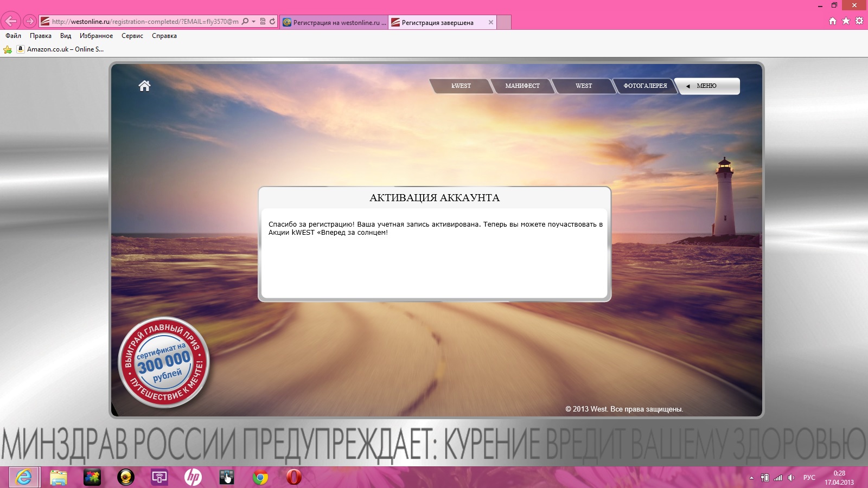Toggle the Compatibility View icon in address bar

click(x=263, y=22)
